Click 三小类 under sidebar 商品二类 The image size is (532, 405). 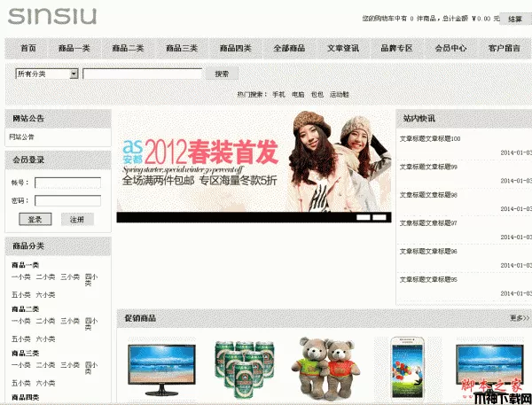[x=70, y=321]
